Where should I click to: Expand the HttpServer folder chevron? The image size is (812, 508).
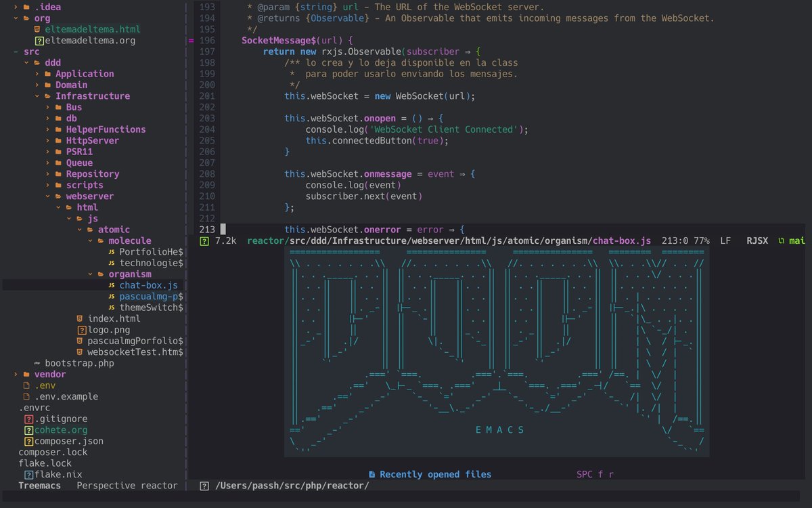tap(48, 141)
